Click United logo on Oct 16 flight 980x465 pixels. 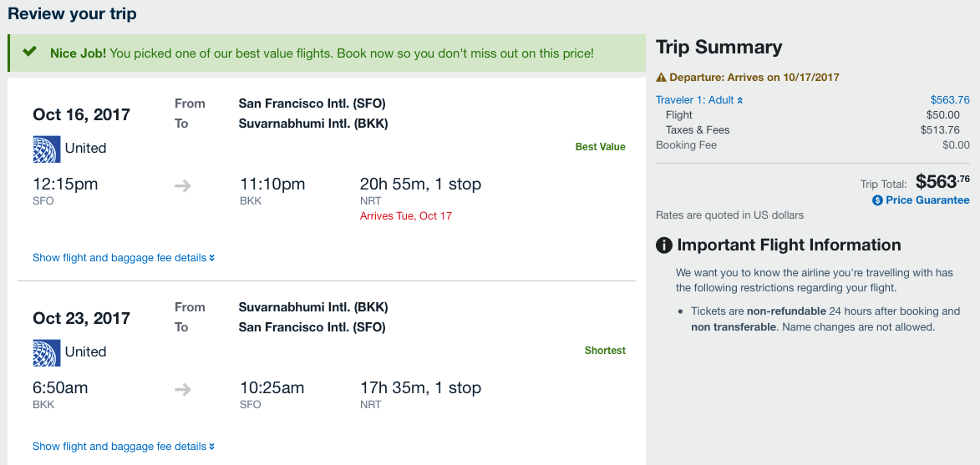(x=47, y=149)
